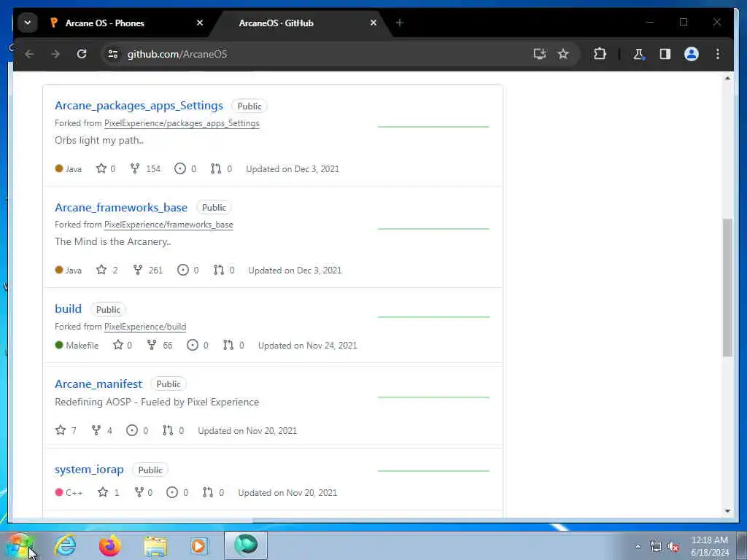Click 'Updated on Nov 24, 2021' text
The width and height of the screenshot is (747, 560).
pos(307,346)
